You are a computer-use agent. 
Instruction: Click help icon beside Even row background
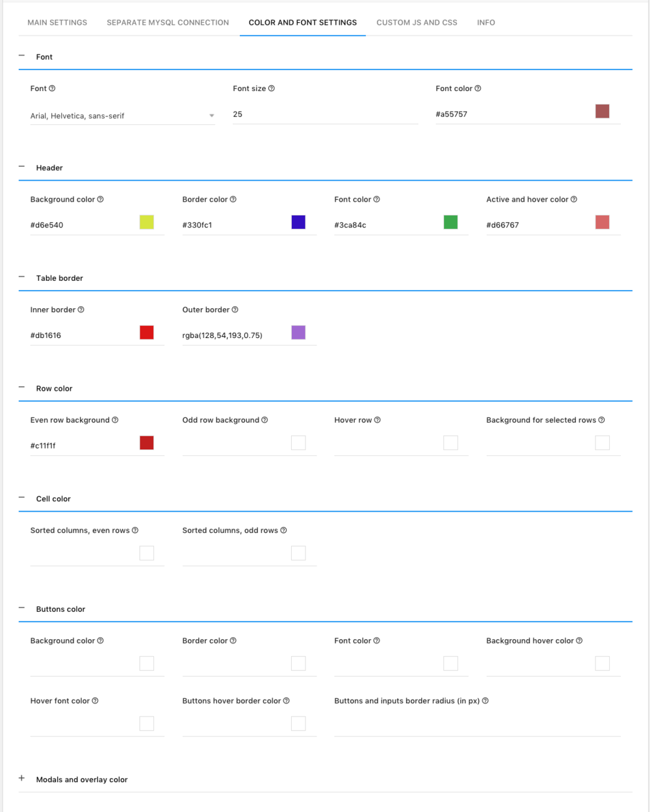click(115, 420)
